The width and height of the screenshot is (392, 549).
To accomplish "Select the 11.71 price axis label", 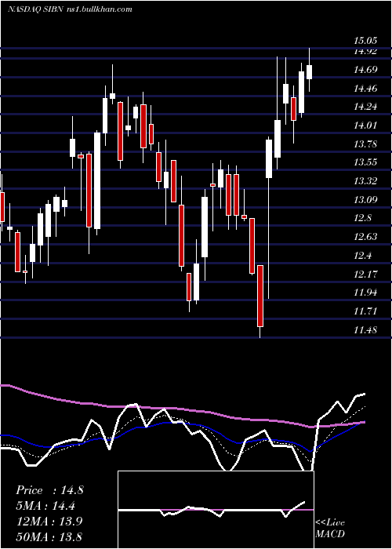I will coord(365,311).
